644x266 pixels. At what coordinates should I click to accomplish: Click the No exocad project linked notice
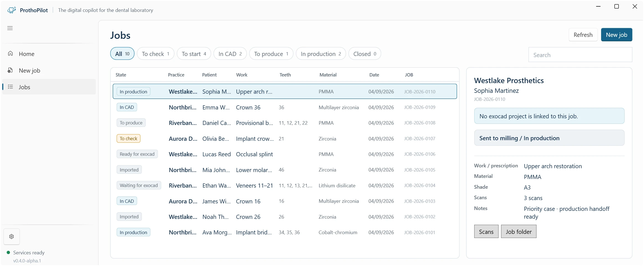[549, 116]
